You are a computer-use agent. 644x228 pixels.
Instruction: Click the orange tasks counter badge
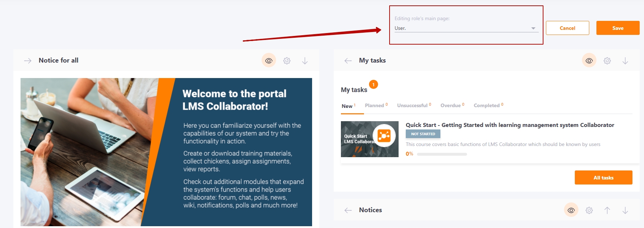[373, 85]
